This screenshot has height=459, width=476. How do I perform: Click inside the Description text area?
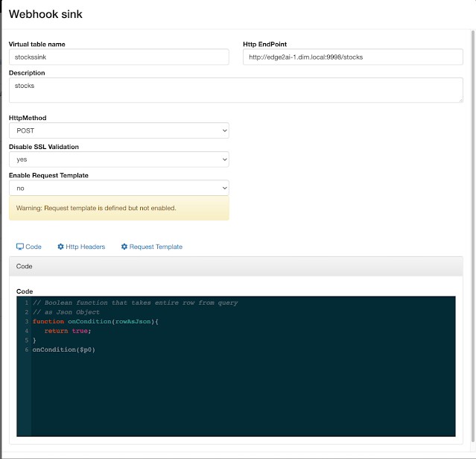[235, 90]
